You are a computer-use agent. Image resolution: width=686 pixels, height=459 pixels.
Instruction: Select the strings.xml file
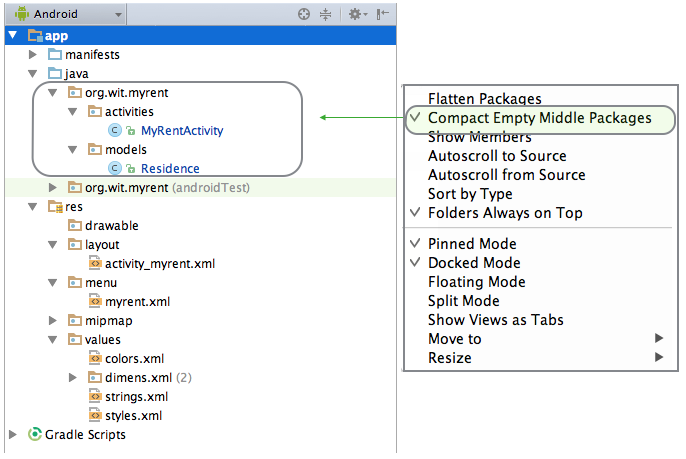(x=135, y=396)
